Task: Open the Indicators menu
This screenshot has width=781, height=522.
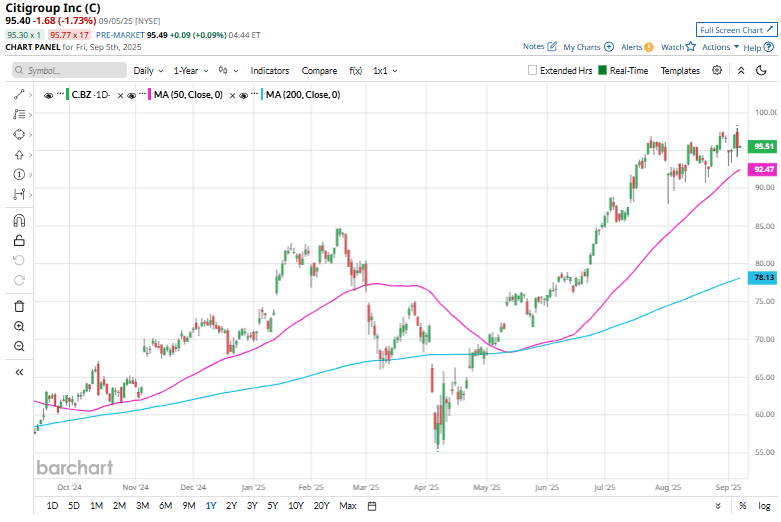Action: (269, 71)
